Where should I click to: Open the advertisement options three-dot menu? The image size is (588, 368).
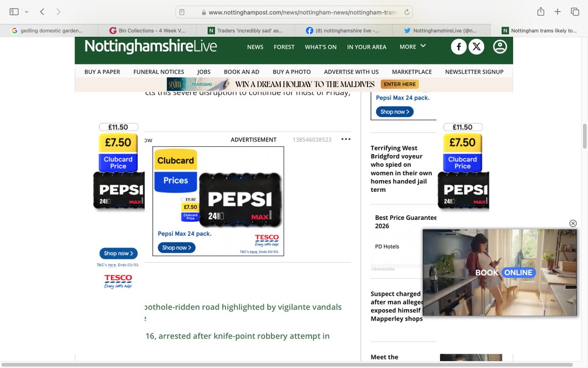346,139
